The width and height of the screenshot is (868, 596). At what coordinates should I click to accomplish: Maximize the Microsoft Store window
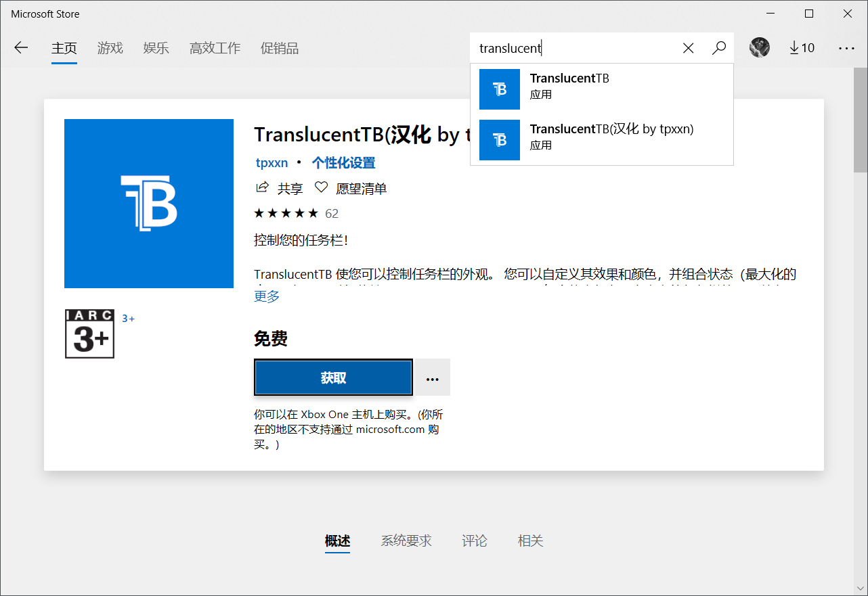(x=809, y=14)
